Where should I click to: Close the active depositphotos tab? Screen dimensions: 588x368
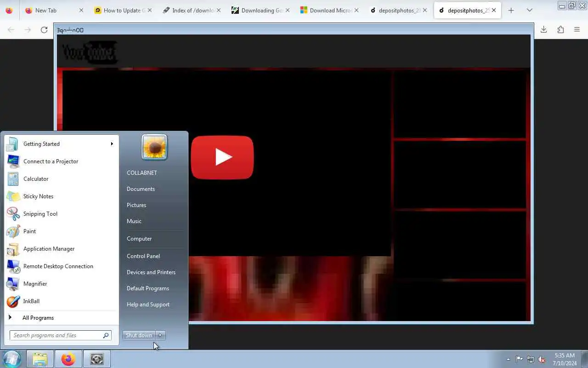tap(494, 10)
